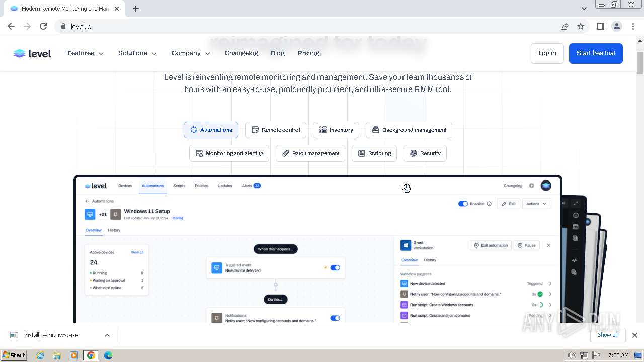
Task: Toggle the New device detected trigger switch
Action: click(x=335, y=268)
